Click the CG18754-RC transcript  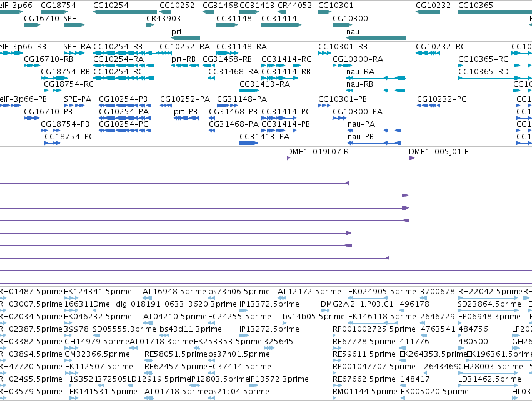click(53, 91)
